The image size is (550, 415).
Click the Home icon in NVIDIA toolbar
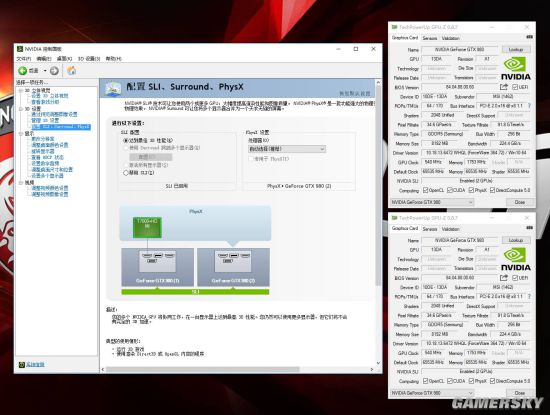pyautogui.click(x=72, y=71)
